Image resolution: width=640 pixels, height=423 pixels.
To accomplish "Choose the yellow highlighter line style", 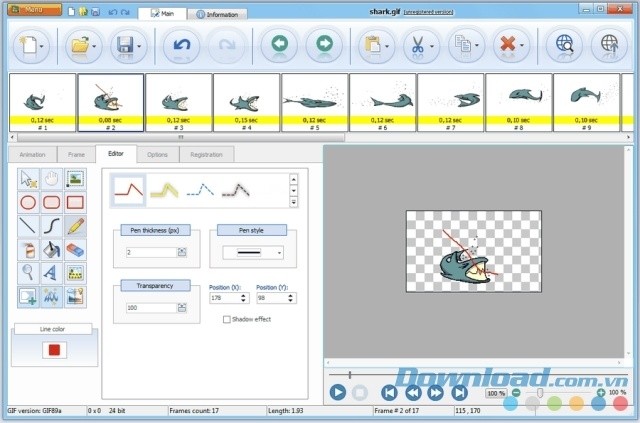I will coord(164,191).
